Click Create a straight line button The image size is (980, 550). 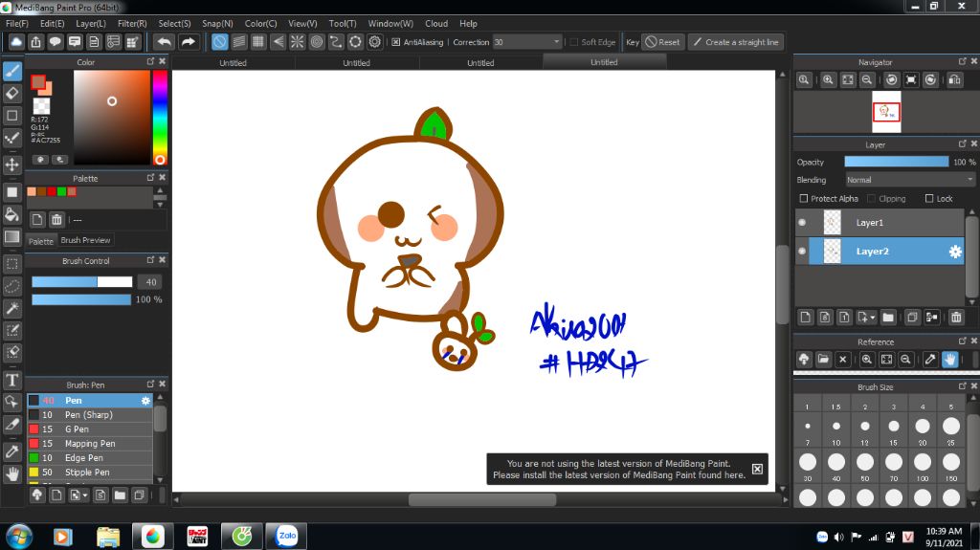point(736,42)
